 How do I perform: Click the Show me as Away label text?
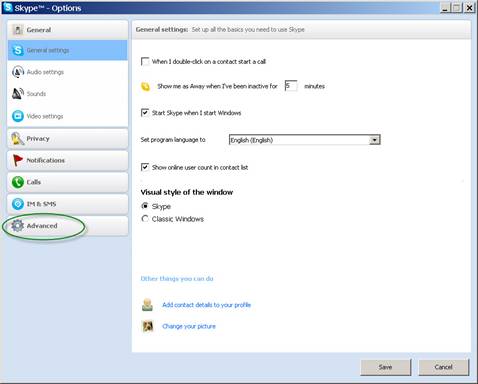click(217, 86)
